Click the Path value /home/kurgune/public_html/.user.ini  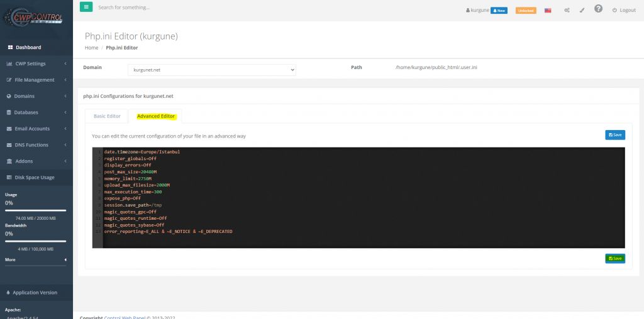click(436, 67)
